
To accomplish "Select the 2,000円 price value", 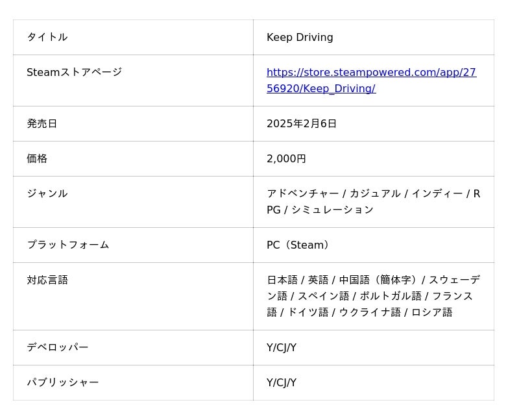I will (x=286, y=159).
